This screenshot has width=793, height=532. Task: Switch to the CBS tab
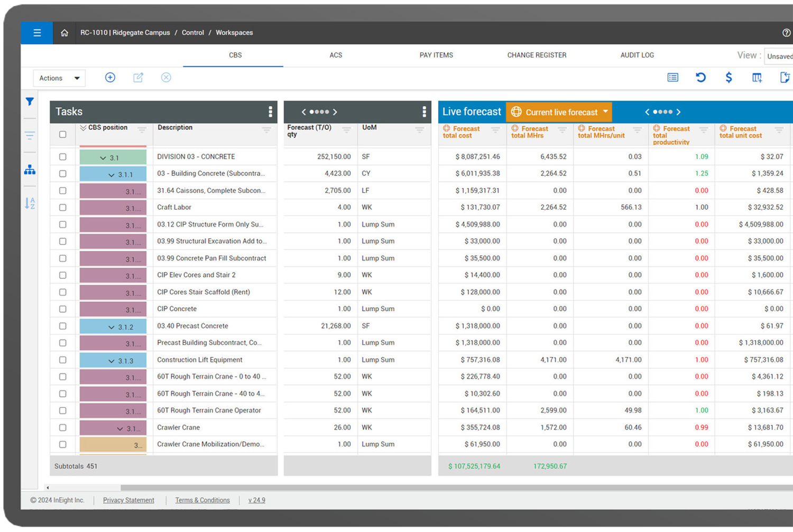tap(235, 55)
